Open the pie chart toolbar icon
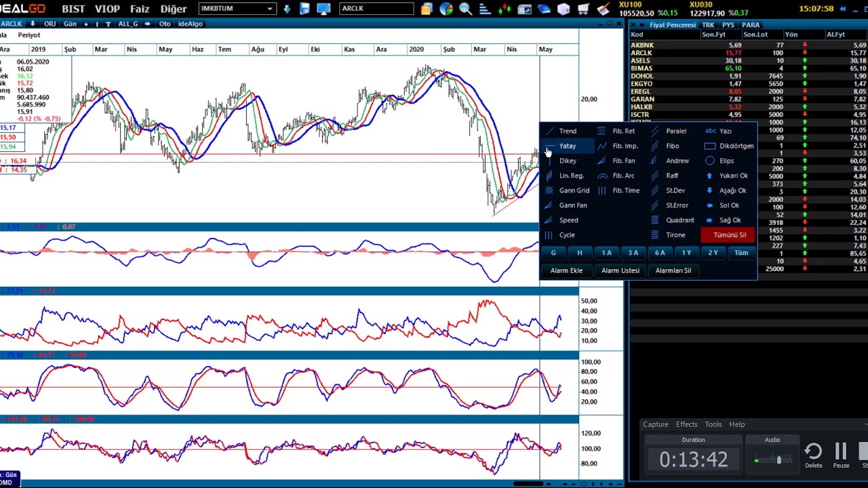 (446, 9)
